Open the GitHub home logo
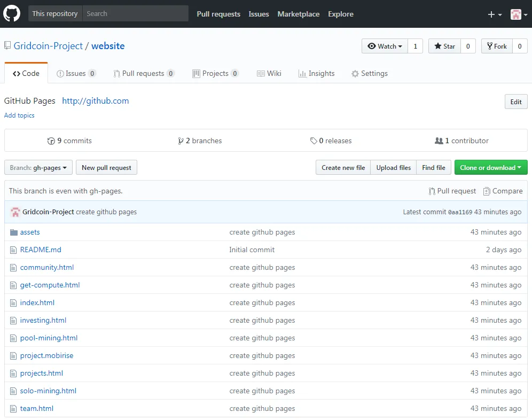 12,14
